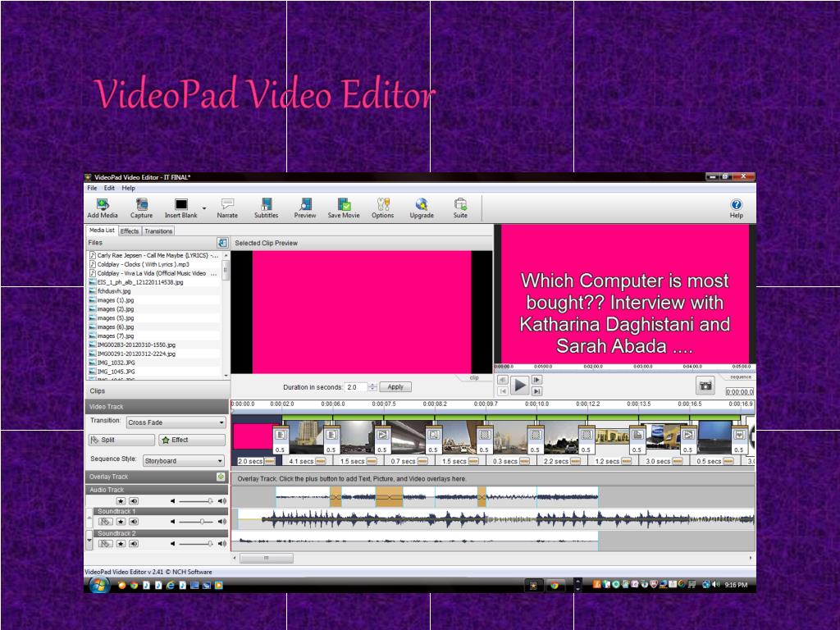Jump to the sequence start
Screen dimensions: 840x630
pos(502,391)
